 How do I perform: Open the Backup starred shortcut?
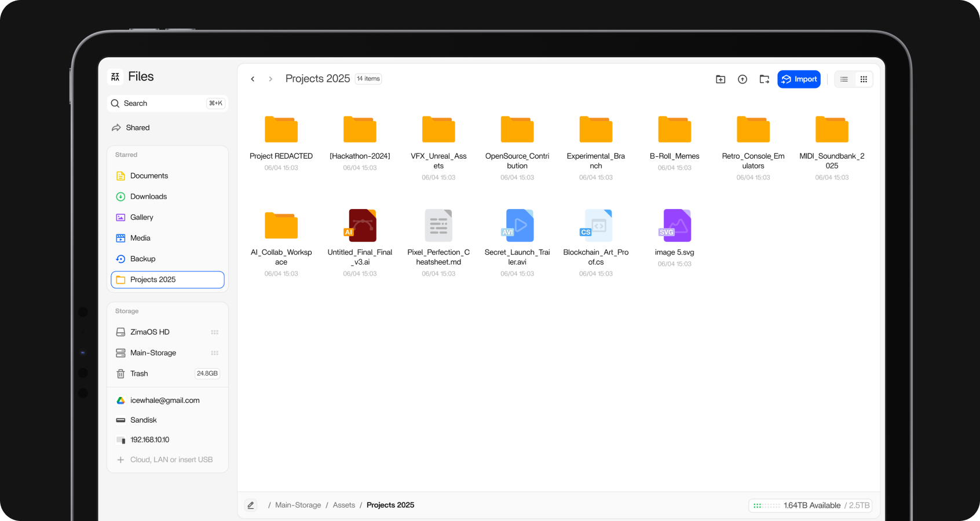click(x=142, y=259)
